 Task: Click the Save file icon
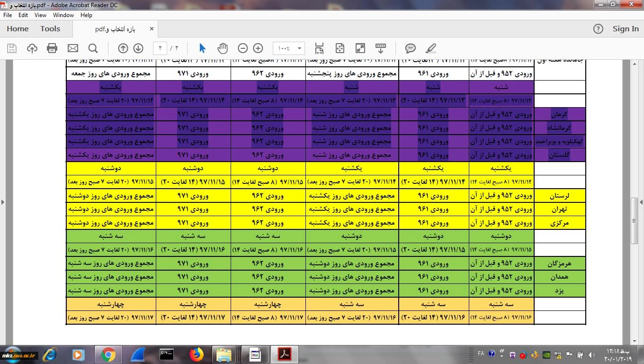(x=12, y=48)
